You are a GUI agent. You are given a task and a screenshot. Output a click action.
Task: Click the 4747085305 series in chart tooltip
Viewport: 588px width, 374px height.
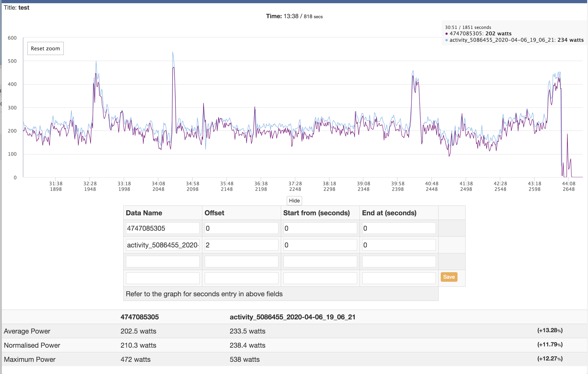coord(478,33)
